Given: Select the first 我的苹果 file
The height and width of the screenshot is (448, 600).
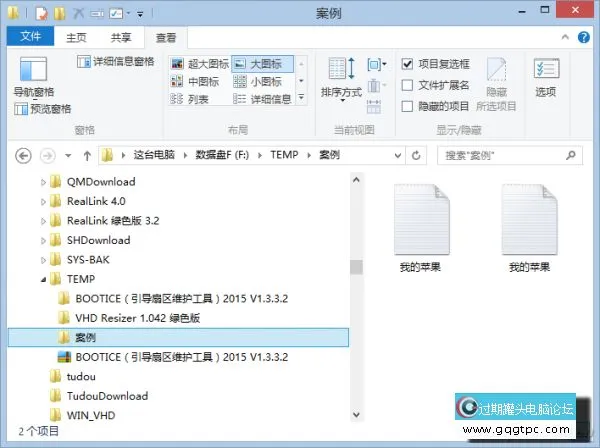Looking at the screenshot, I should [421, 228].
